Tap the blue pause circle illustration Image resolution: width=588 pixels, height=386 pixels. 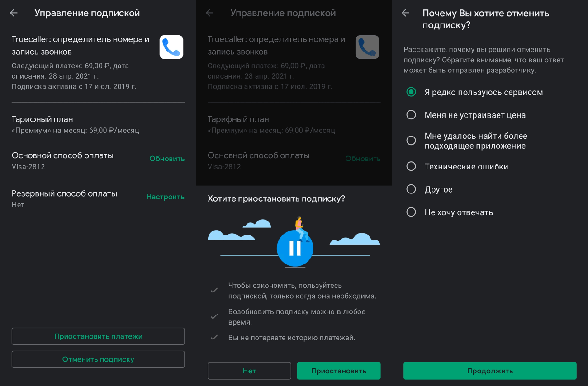coord(295,248)
